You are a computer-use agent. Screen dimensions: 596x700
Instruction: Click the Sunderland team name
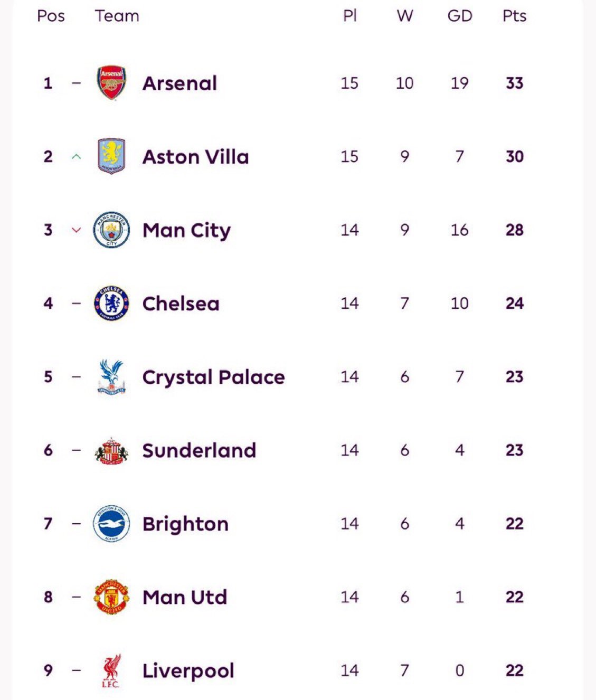point(199,450)
